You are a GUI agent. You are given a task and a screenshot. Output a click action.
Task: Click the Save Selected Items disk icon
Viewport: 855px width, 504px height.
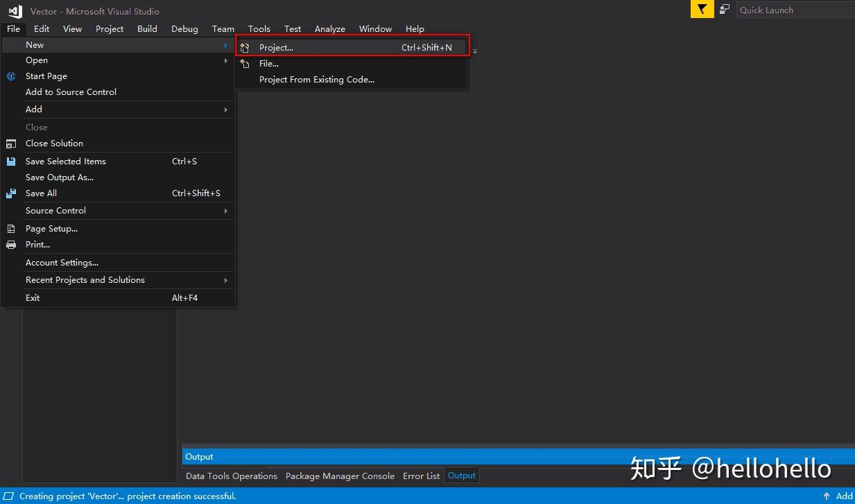coord(11,162)
